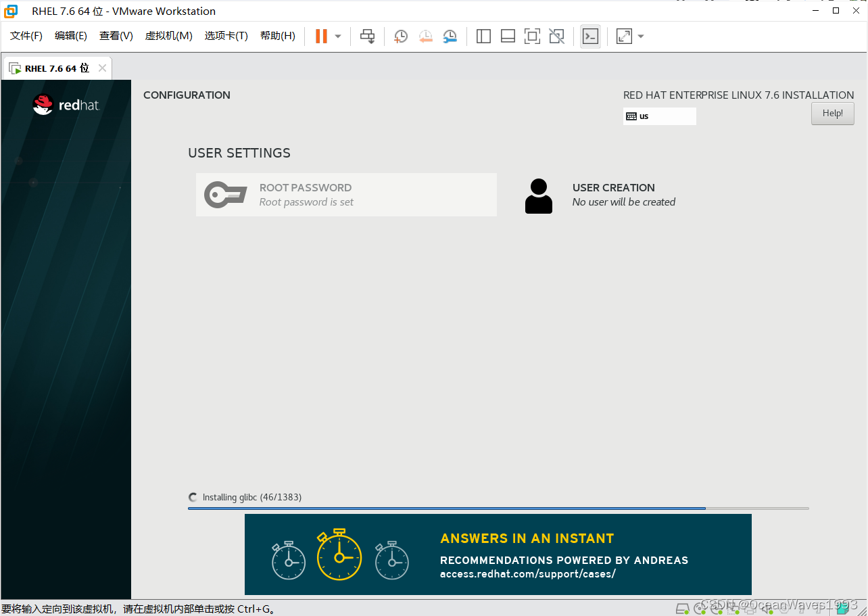Pause the virtual machine with the orange pause icon

321,37
